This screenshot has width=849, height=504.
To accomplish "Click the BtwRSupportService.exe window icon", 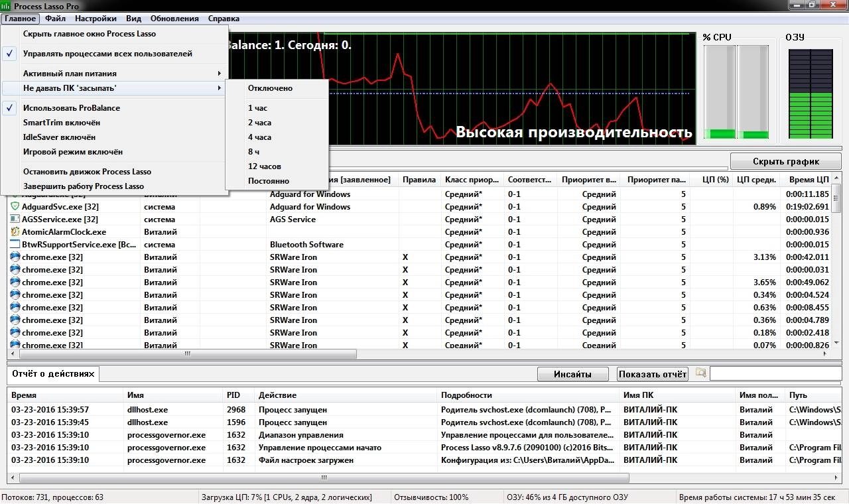I will [15, 245].
